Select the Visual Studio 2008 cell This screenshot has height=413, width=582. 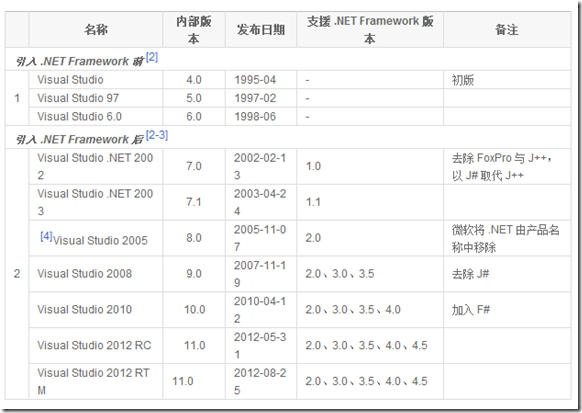(96, 274)
